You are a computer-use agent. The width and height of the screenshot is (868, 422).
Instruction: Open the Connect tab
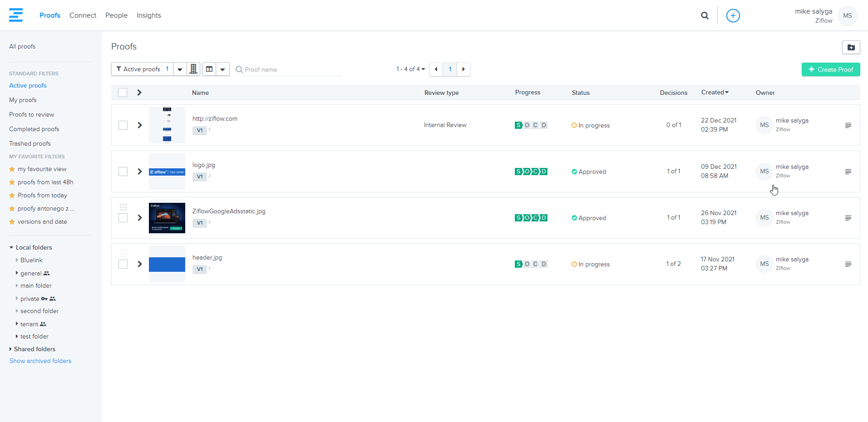coord(83,15)
